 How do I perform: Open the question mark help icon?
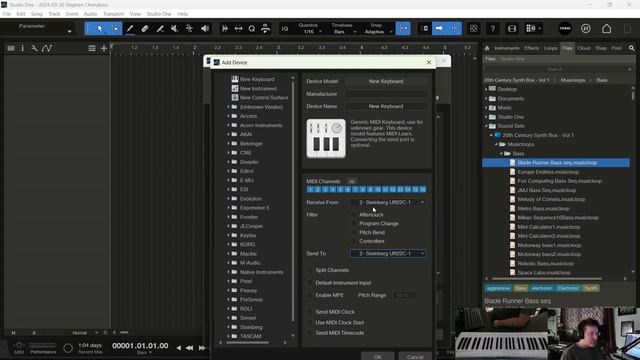tap(493, 29)
